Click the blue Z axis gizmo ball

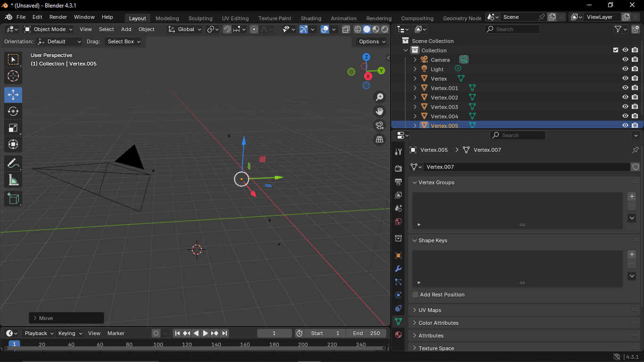pyautogui.click(x=366, y=57)
